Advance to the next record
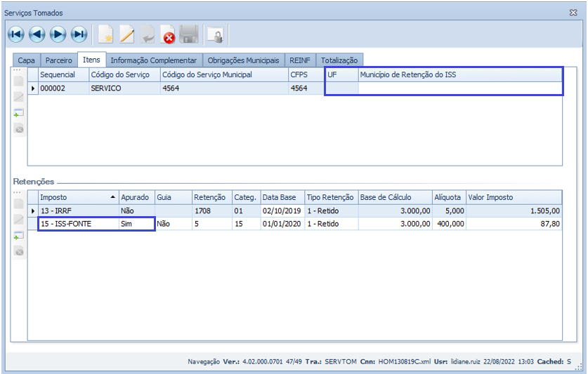Viewport: 588px width, 374px height. click(x=58, y=34)
